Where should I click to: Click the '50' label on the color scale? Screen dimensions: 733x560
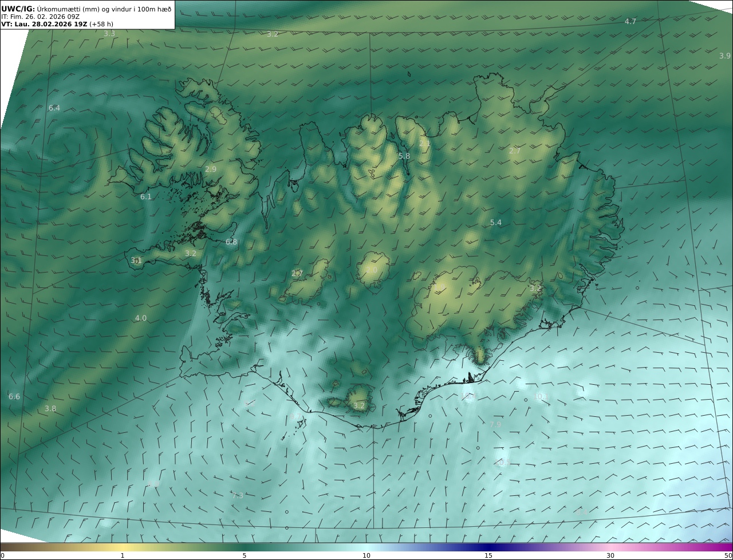tap(728, 555)
